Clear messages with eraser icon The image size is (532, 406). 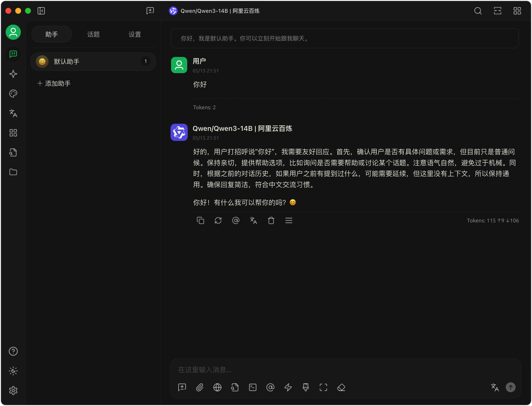(341, 387)
